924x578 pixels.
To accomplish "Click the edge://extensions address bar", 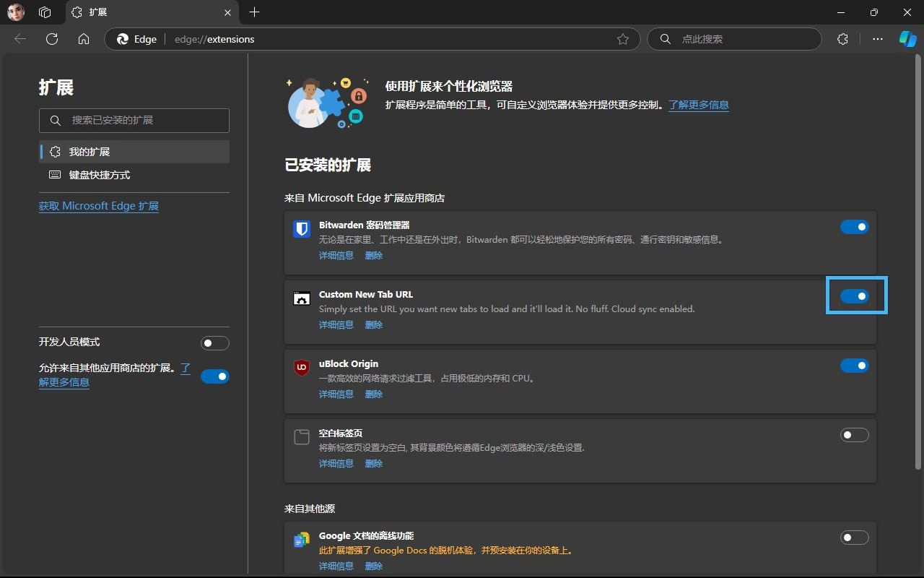I will (x=372, y=39).
